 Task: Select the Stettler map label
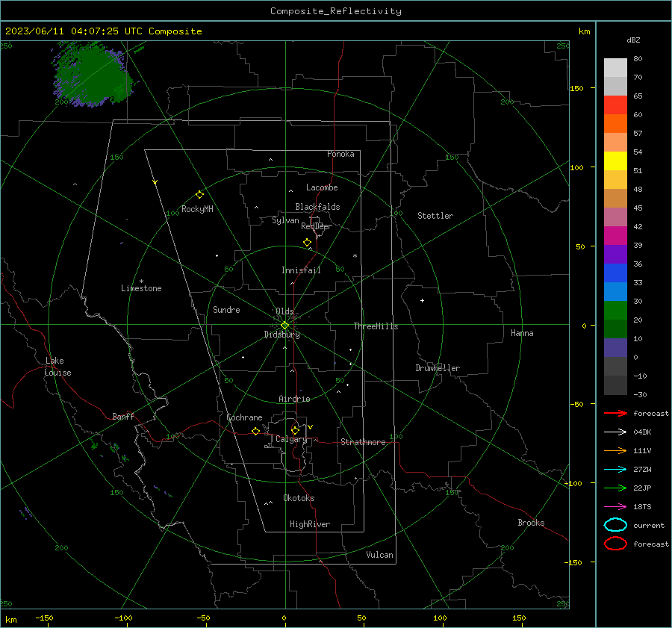click(x=435, y=216)
